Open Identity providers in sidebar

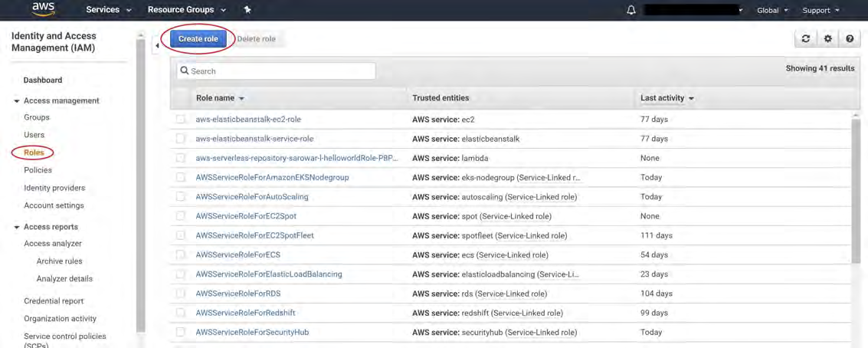pyautogui.click(x=54, y=188)
